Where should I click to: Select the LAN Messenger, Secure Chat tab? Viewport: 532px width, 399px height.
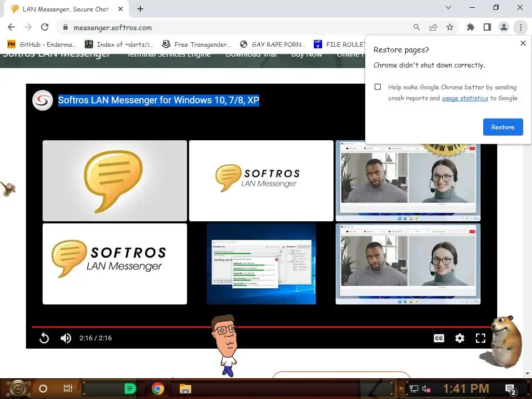coord(66,9)
